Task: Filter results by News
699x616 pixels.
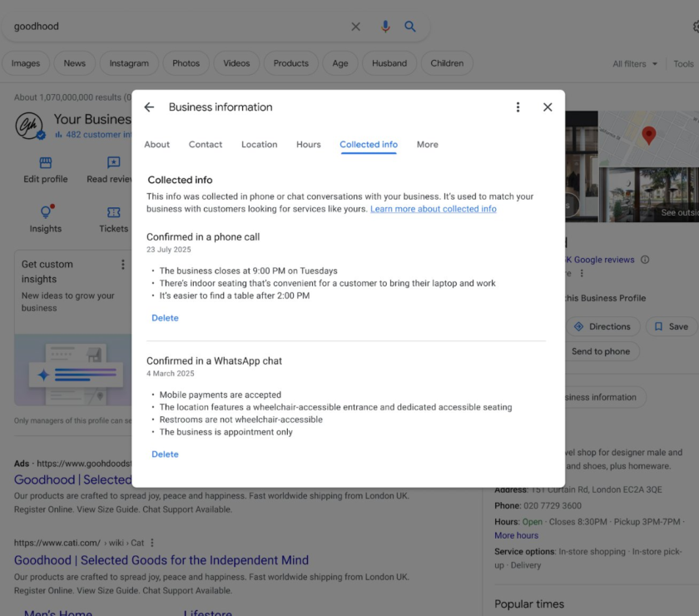Action: pyautogui.click(x=74, y=63)
